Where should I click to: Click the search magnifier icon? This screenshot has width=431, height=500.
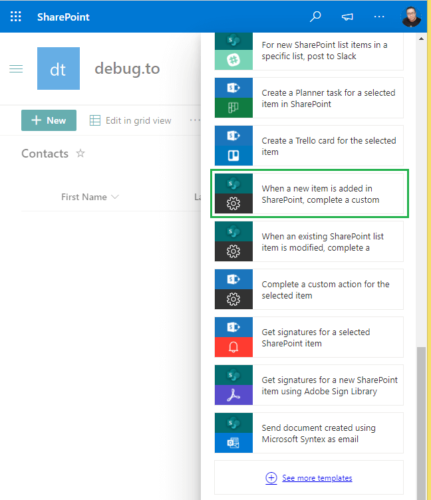[x=315, y=16]
